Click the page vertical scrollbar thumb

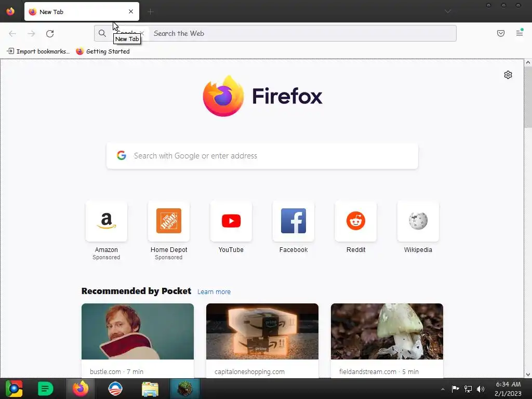click(x=528, y=97)
